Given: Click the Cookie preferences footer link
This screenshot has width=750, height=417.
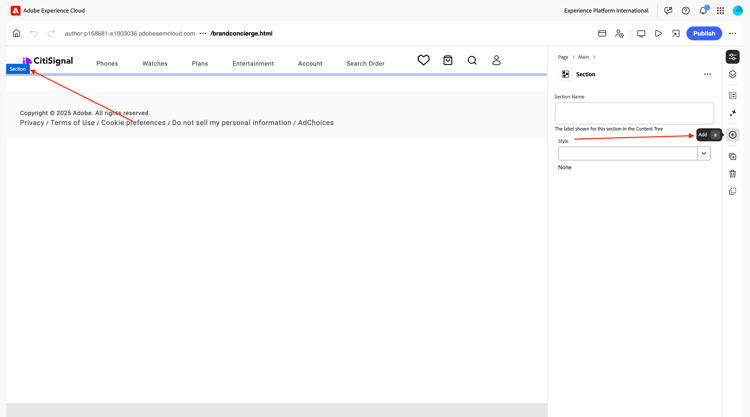Looking at the screenshot, I should (x=133, y=123).
